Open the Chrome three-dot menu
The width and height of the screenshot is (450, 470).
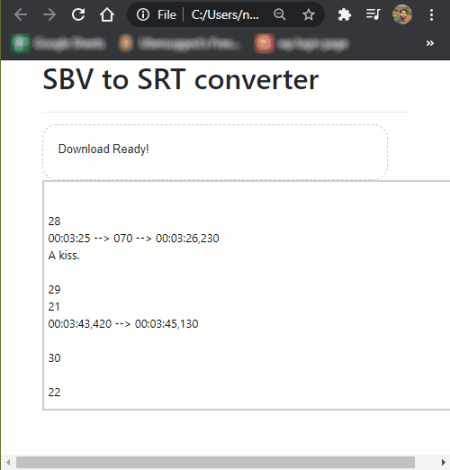pyautogui.click(x=431, y=15)
